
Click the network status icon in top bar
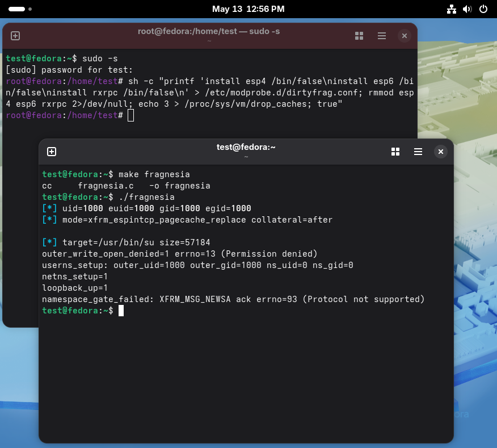(x=452, y=9)
